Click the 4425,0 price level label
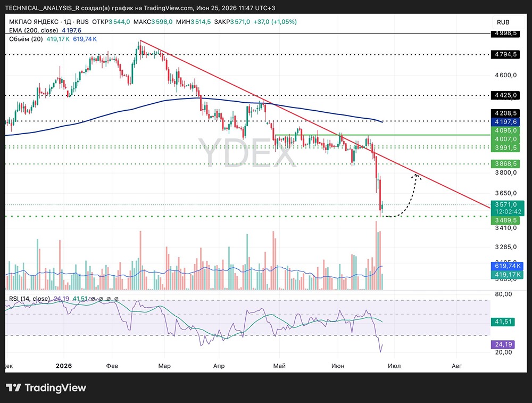Image resolution: width=532 pixels, height=403 pixels. (x=505, y=95)
